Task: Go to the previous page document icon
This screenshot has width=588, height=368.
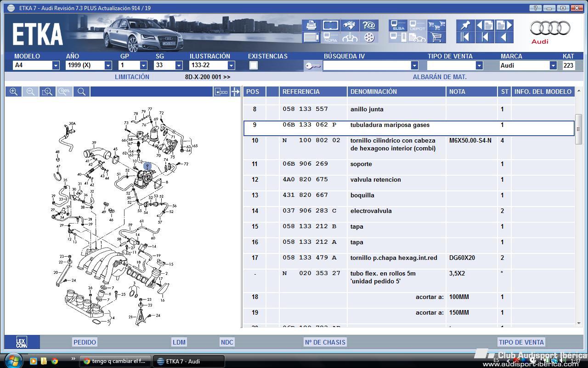Action: 485,25
